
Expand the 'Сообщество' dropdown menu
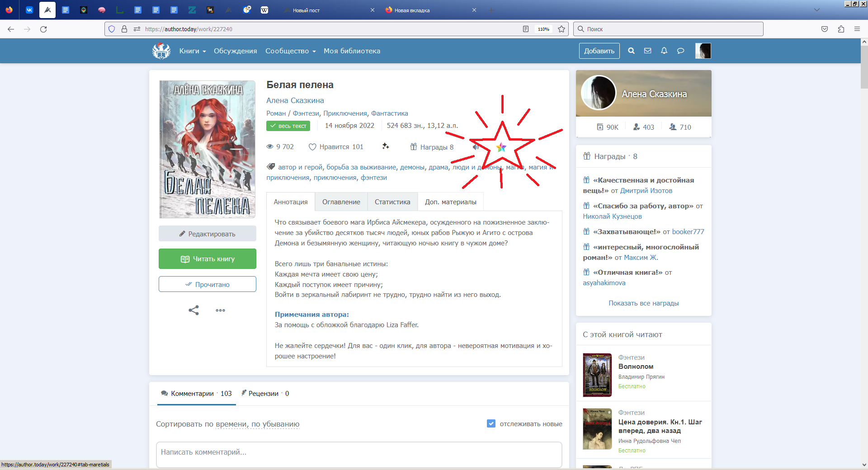(x=290, y=51)
